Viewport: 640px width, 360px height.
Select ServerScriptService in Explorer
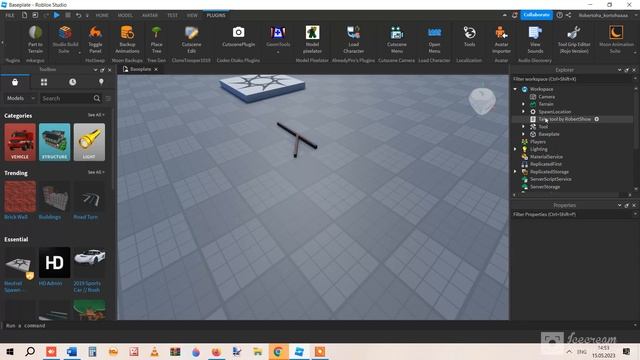point(550,179)
